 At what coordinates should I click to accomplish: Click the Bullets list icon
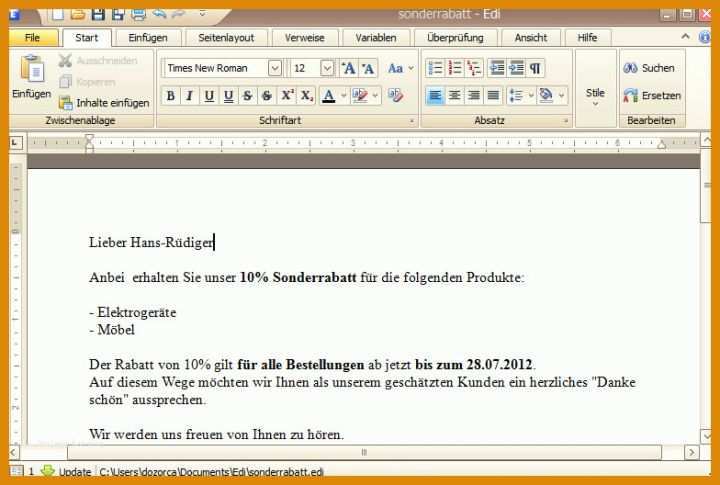[435, 68]
